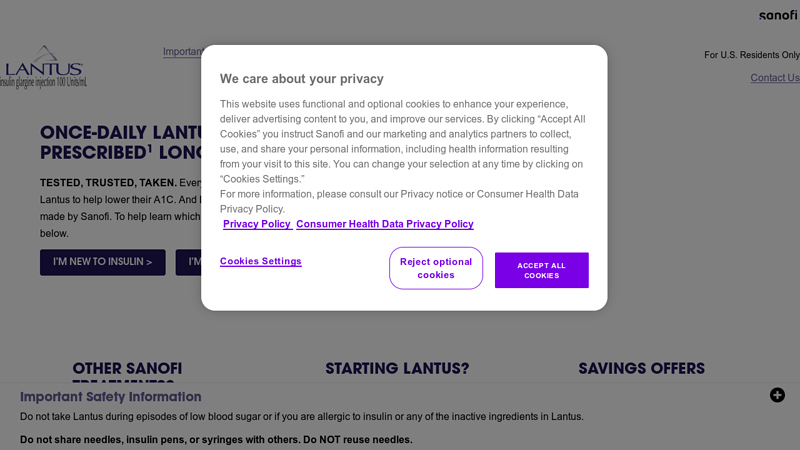Visit the Contact Us page
This screenshot has height=450, width=800.
pyautogui.click(x=774, y=78)
